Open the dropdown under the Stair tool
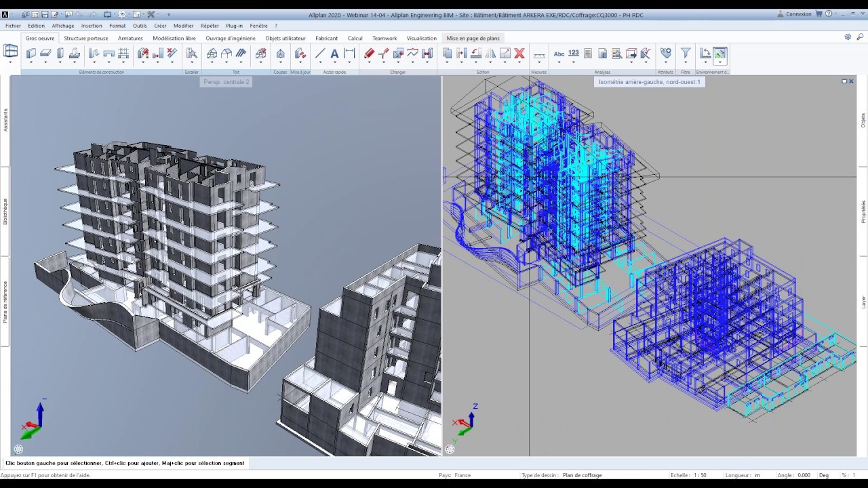This screenshot has height=488, width=868. [192, 62]
